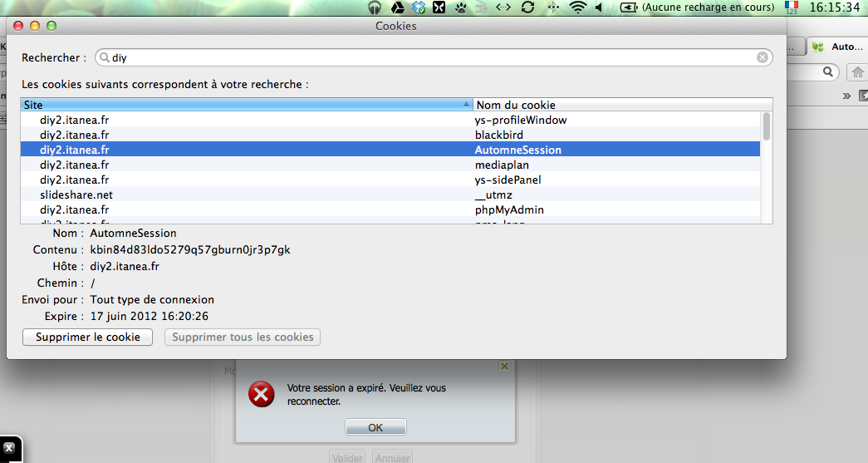Screen dimensions: 868x463
Task: Click the circular sync arrows menu bar icon
Action: [x=527, y=7]
